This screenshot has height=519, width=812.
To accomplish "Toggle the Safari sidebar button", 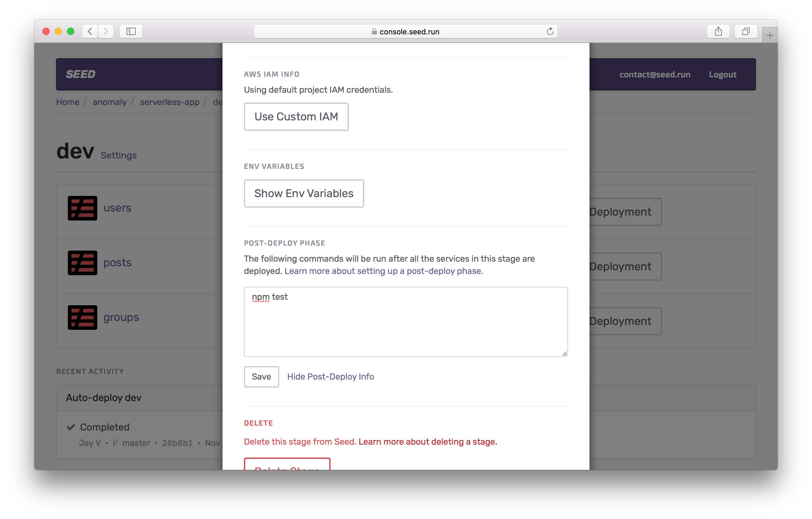I will click(x=131, y=31).
